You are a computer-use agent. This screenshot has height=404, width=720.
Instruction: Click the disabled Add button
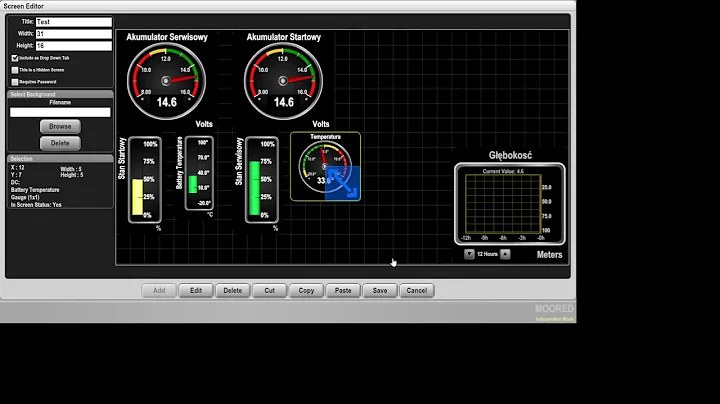click(159, 291)
